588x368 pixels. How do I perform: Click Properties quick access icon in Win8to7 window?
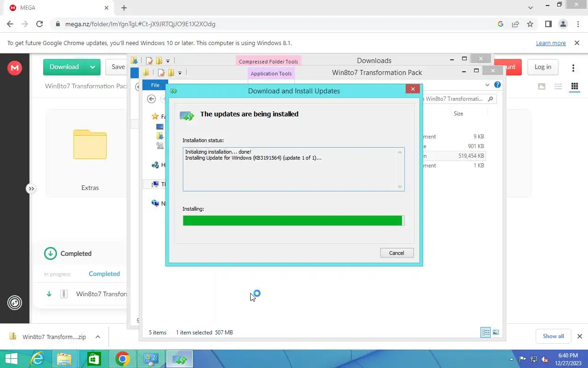[x=161, y=73]
